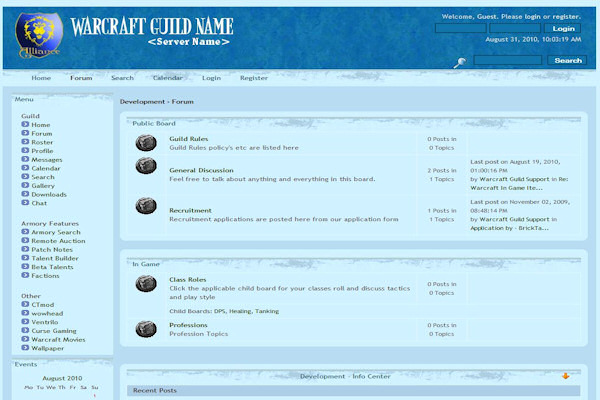Click arrow icon beside Remote Auction
600x400 pixels.
[x=25, y=240]
